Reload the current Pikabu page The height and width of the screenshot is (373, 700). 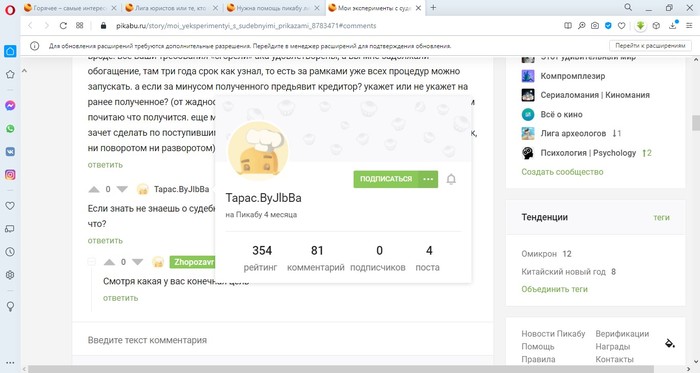click(x=63, y=26)
